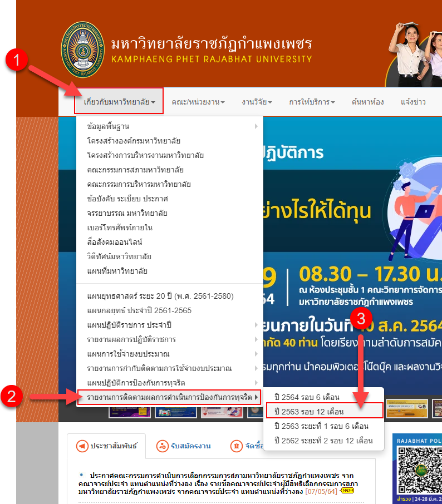
Task: Expand ข้อมูลพื้นฐาน submenu
Action: pos(170,126)
